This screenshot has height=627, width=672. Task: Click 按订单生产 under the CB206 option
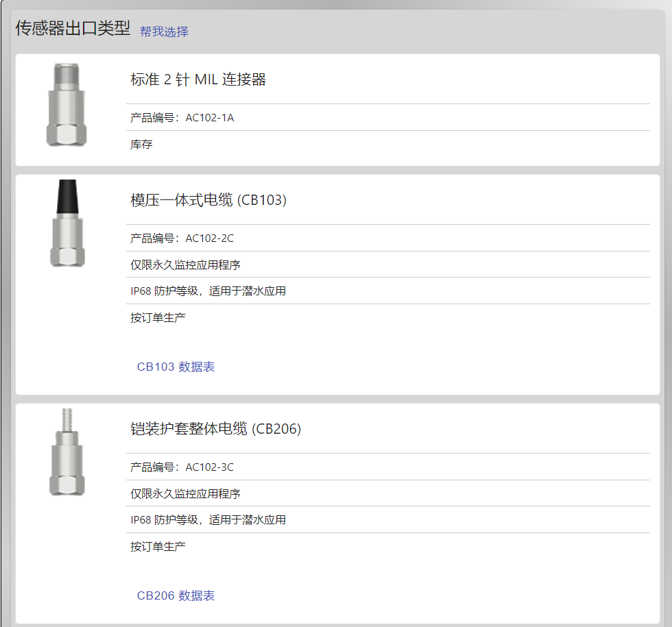pyautogui.click(x=158, y=547)
